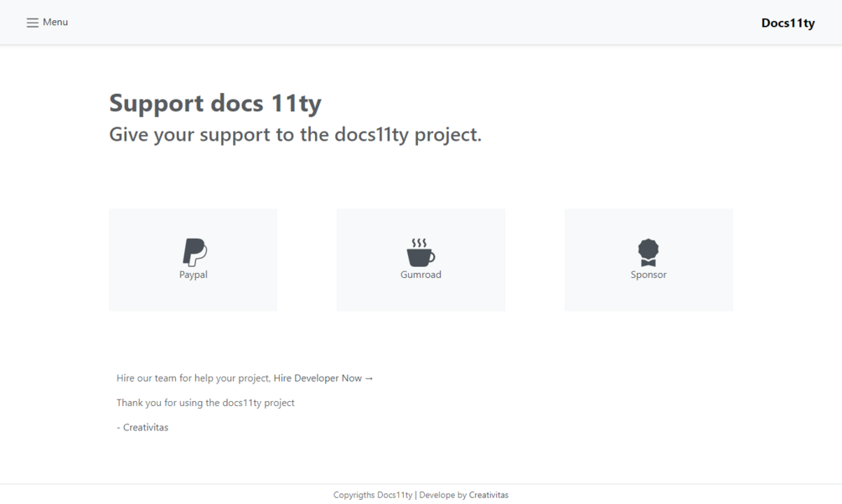Screen dimensions: 842x504
Task: Click the Paypal logo icon
Action: [x=194, y=252]
